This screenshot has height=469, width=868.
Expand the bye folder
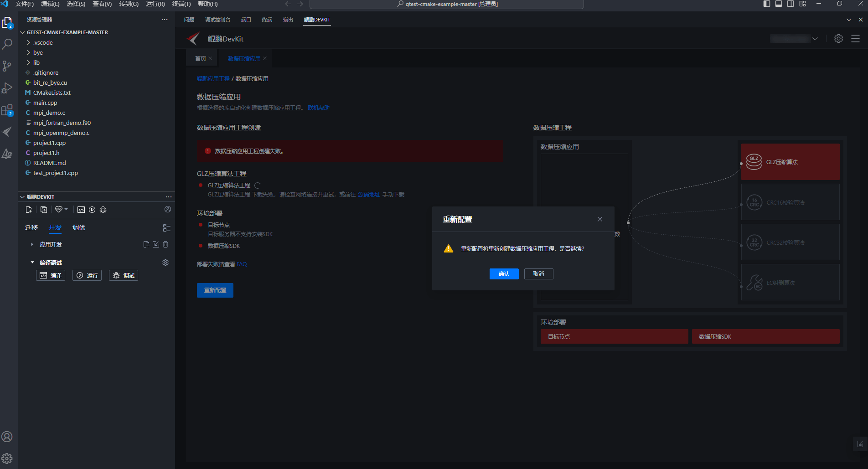[29, 52]
